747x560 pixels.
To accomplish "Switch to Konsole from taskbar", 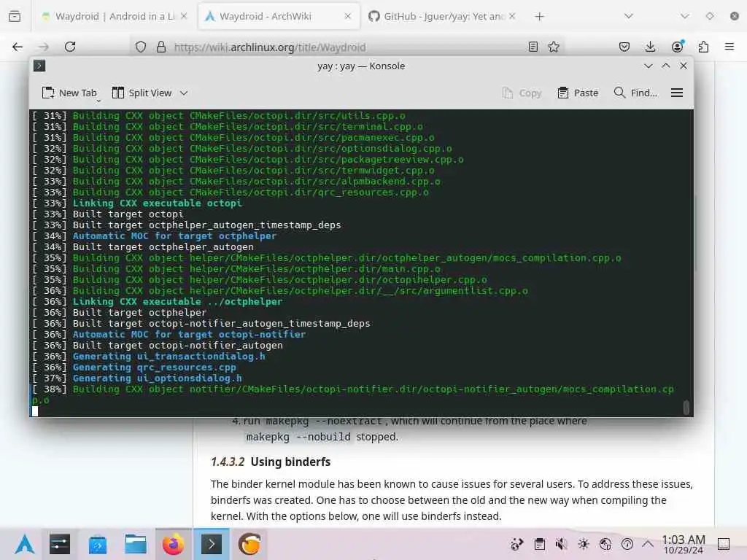I will 212,544.
